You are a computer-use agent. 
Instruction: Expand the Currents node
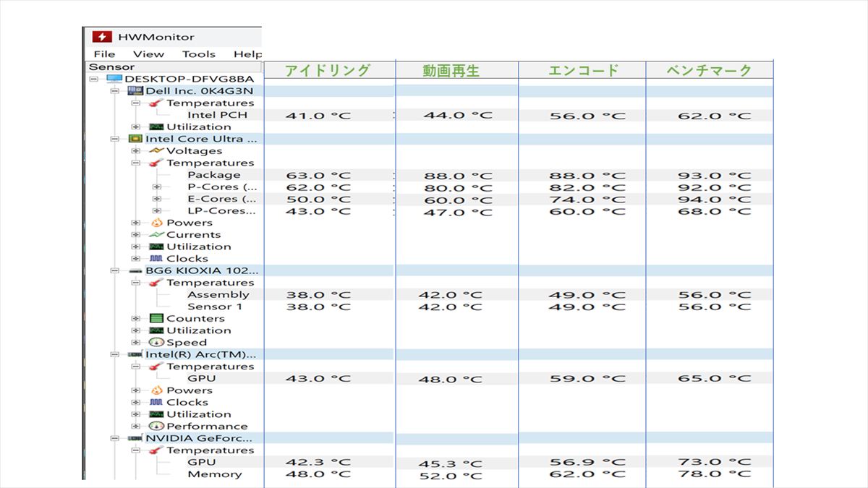(135, 234)
